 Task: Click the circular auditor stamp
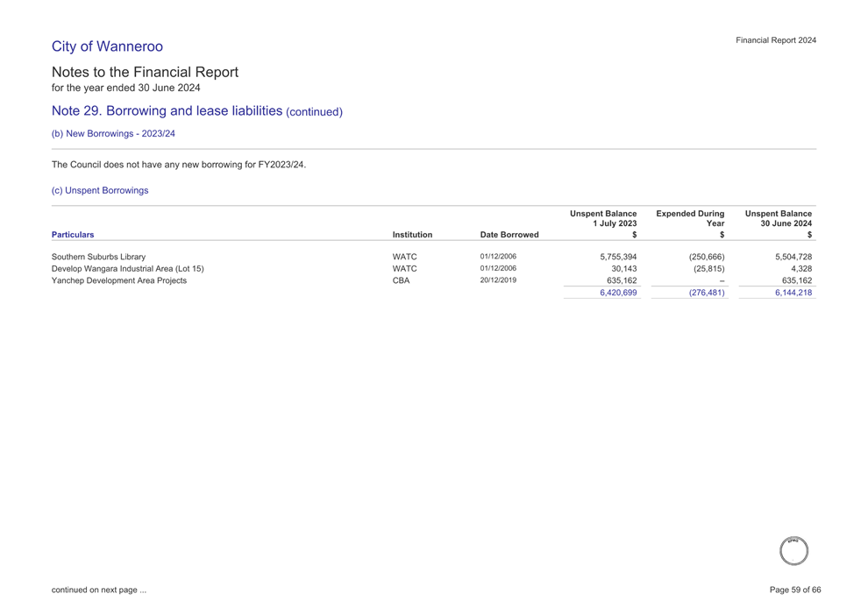click(x=793, y=551)
